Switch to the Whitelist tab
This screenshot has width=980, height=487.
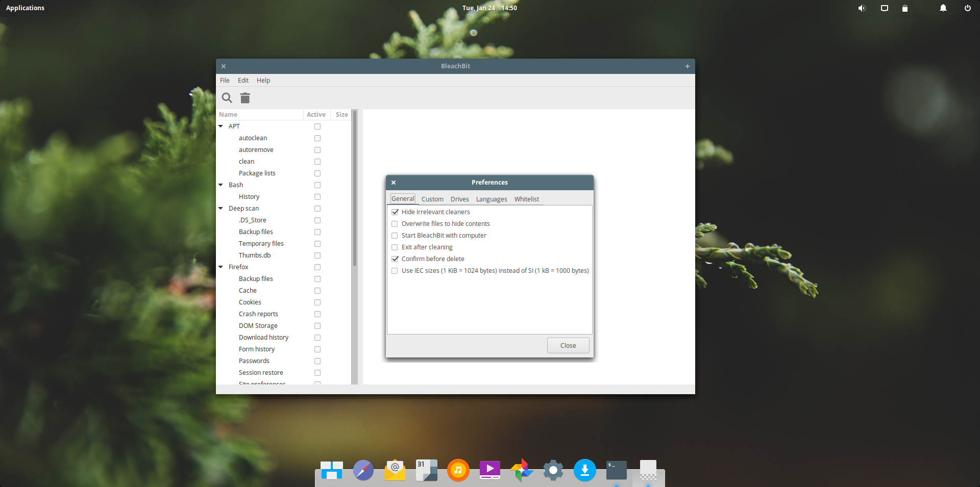(526, 199)
